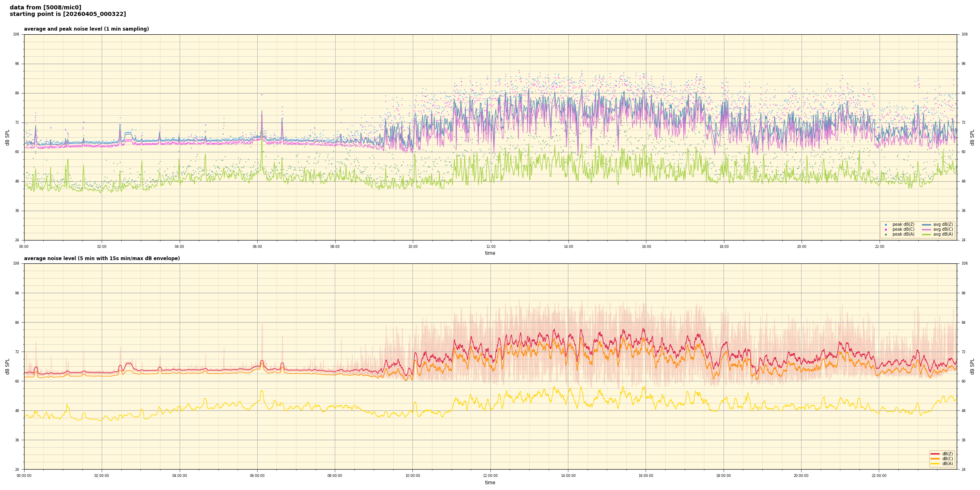The image size is (980, 490).
Task: Click the peak dB(C) legend marker
Action: tap(886, 229)
